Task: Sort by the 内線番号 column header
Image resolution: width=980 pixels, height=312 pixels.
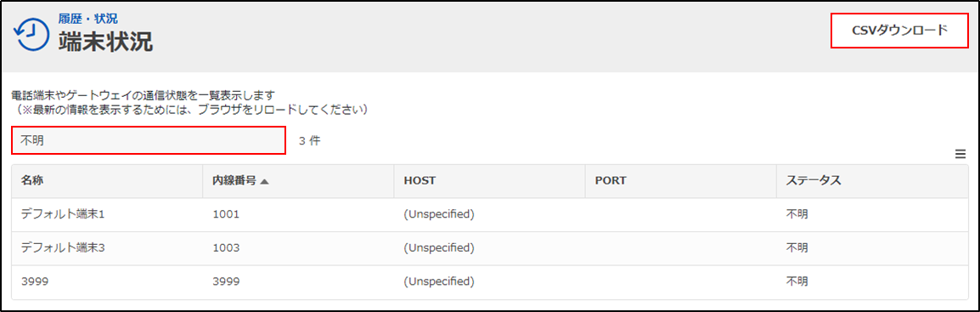Action: pyautogui.click(x=233, y=181)
